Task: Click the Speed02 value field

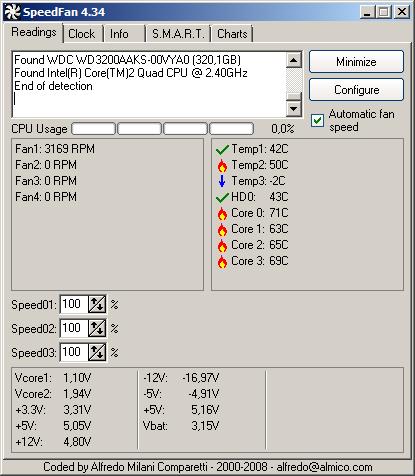Action: tap(74, 328)
